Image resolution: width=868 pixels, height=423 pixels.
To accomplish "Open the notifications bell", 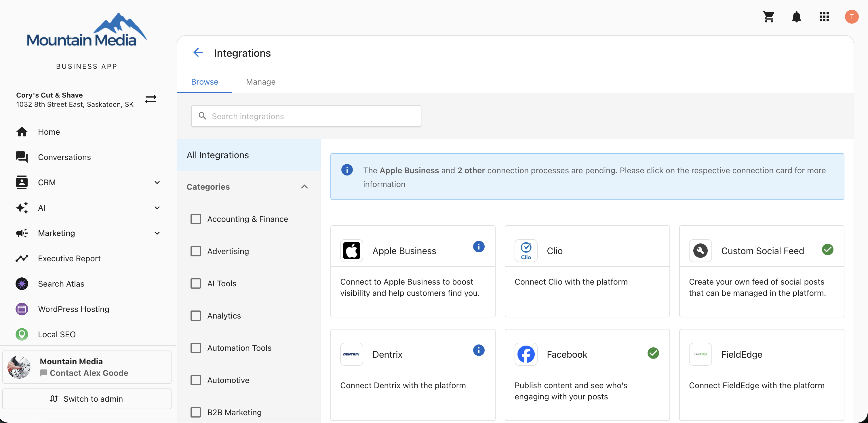I will (796, 16).
